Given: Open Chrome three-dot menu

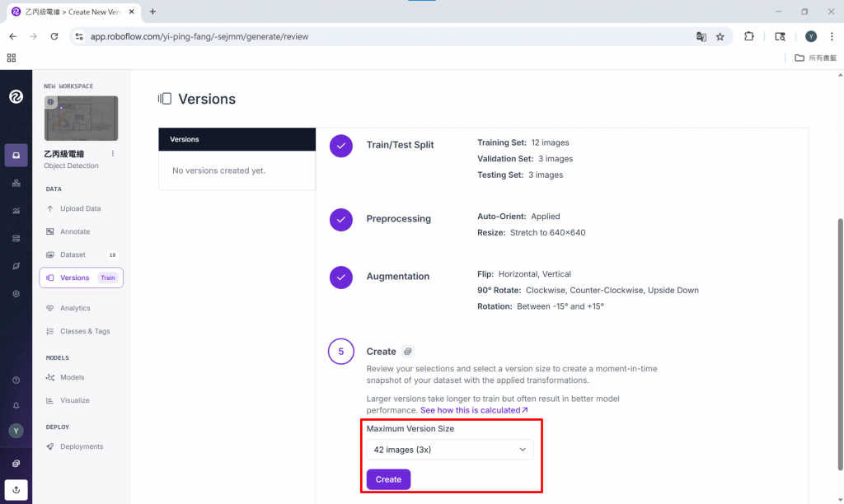Looking at the screenshot, I should click(832, 36).
